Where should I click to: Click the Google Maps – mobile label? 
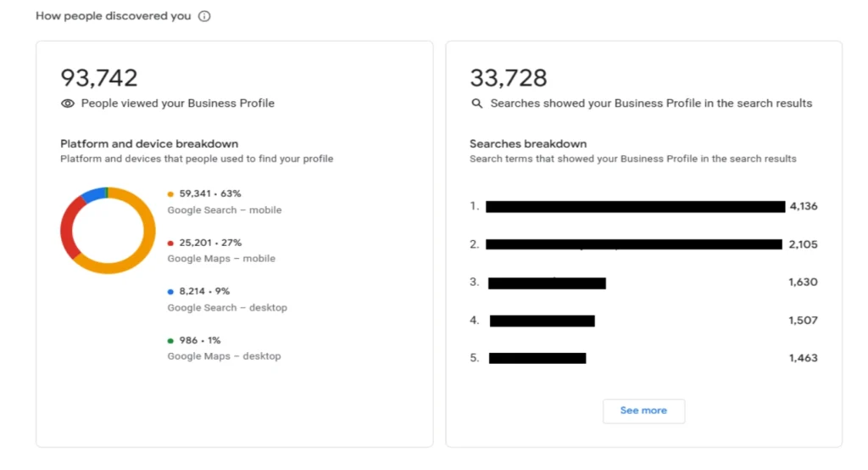(221, 259)
